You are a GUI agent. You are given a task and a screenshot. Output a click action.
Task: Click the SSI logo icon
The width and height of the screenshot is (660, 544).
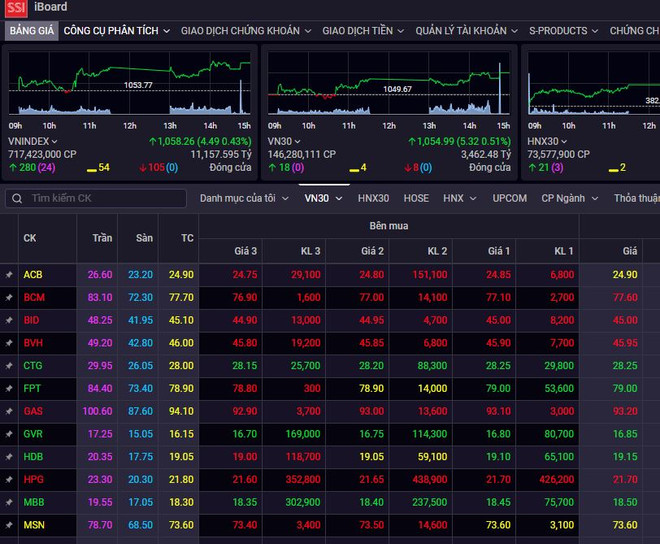[x=15, y=8]
